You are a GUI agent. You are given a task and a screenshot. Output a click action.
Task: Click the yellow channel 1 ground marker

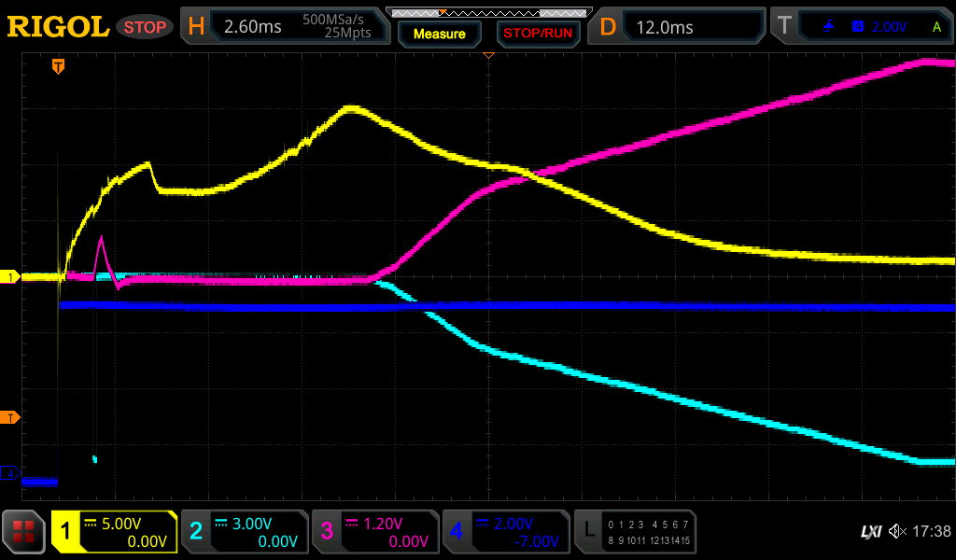click(10, 277)
